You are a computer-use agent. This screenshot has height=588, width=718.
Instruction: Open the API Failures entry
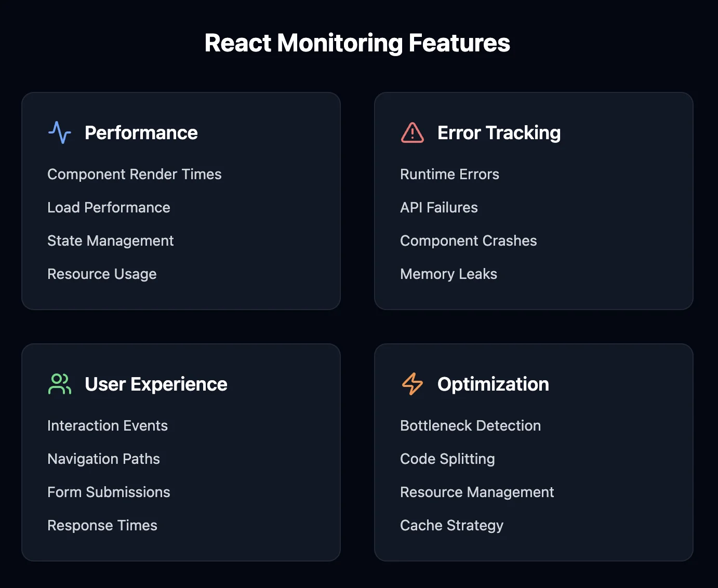click(x=438, y=207)
